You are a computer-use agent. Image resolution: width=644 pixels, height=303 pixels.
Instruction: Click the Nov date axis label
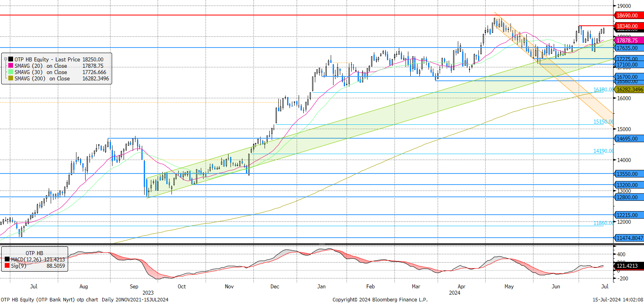(x=229, y=286)
